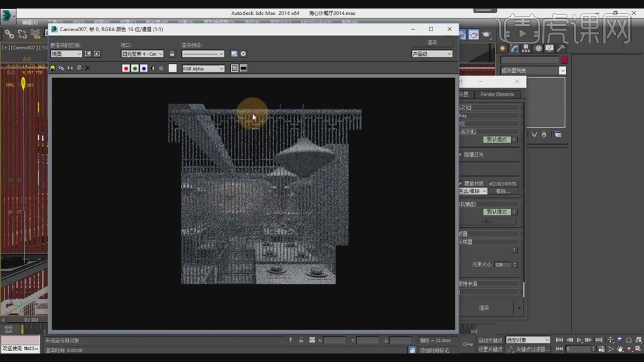Open the Utilities hammer panel icon
The width and height of the screenshot is (644, 362).
560,48
